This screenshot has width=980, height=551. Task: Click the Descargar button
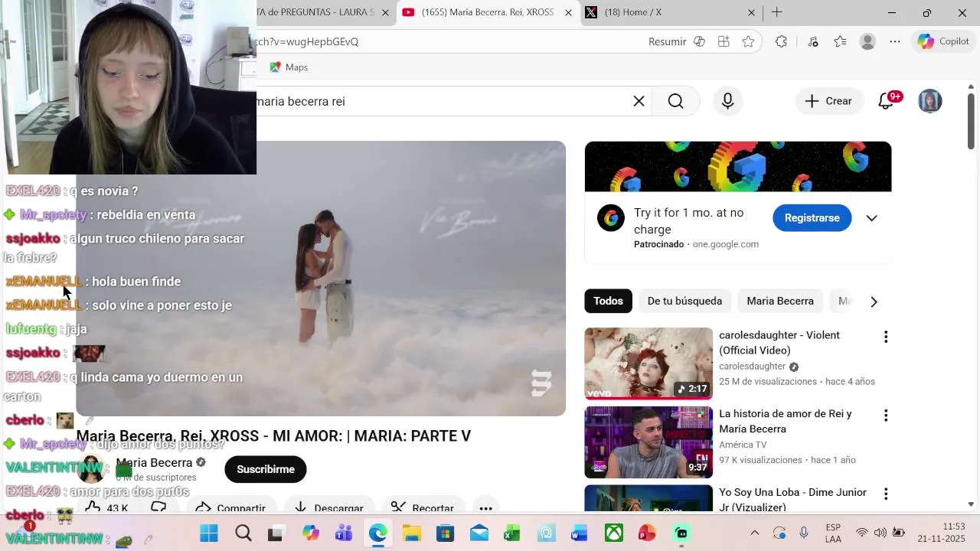pyautogui.click(x=329, y=506)
